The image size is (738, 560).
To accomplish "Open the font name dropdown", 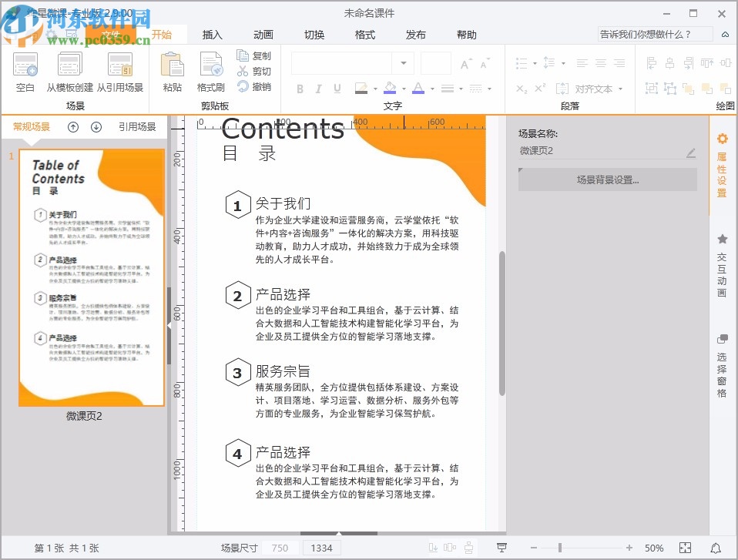I will (402, 63).
